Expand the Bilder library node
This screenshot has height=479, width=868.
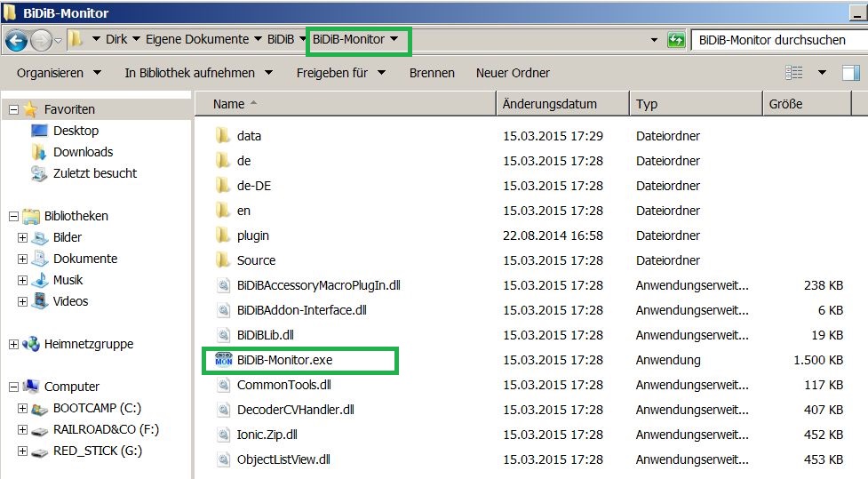tap(23, 237)
